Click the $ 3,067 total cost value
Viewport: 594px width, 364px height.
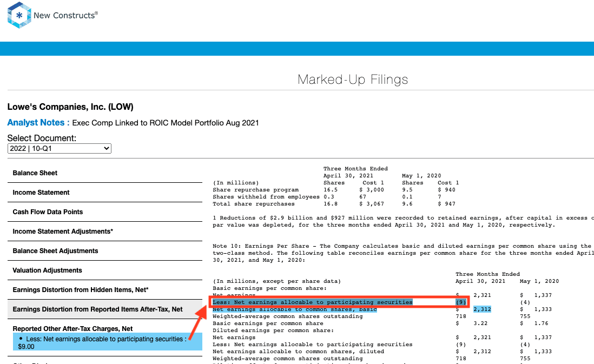coord(372,204)
